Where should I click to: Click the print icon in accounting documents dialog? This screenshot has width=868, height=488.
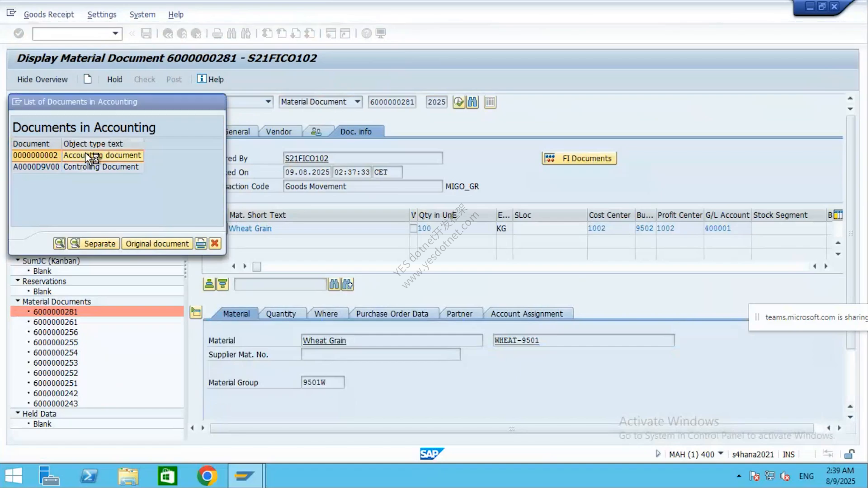[x=201, y=244]
